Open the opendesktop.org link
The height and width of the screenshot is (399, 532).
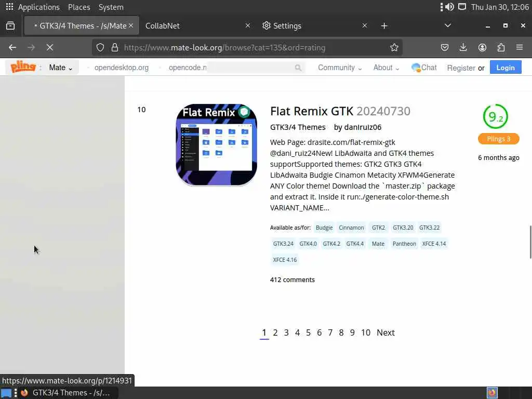[122, 68]
